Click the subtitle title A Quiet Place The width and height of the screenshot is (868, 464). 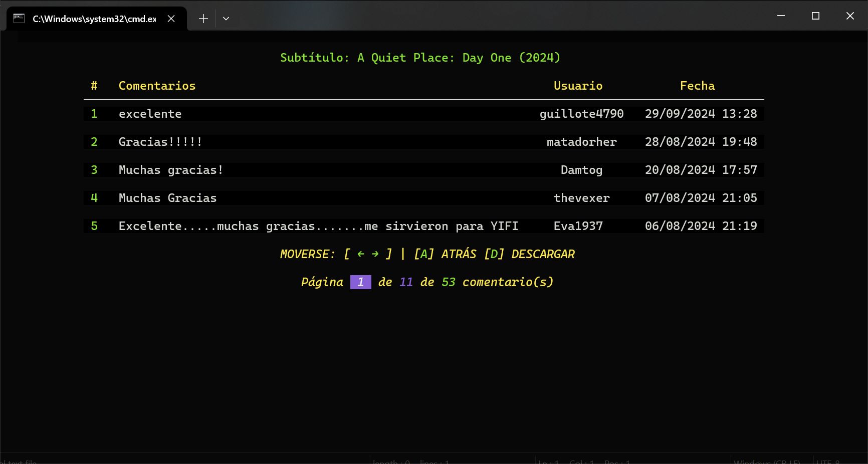(x=420, y=58)
